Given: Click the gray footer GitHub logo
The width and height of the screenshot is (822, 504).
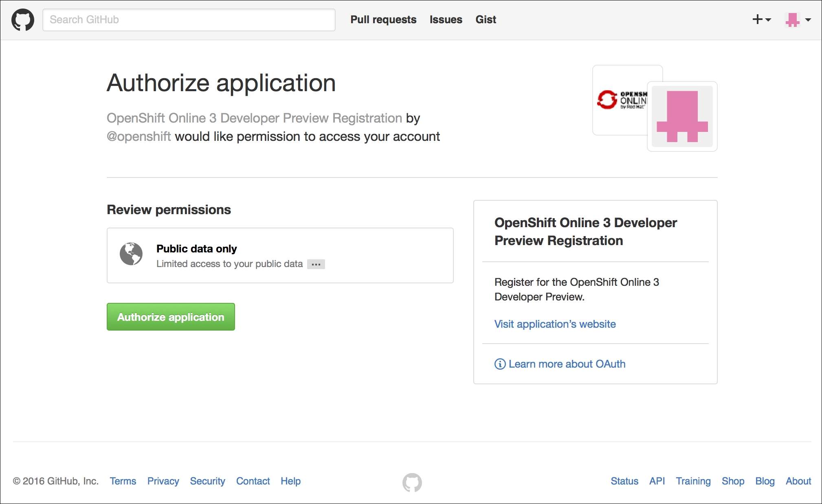Looking at the screenshot, I should [x=412, y=482].
